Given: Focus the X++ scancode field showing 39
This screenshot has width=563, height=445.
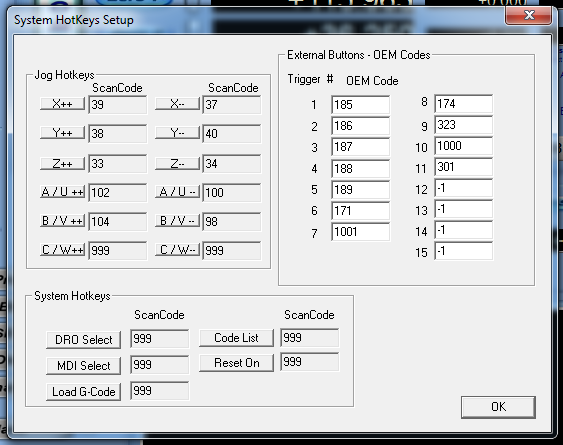Looking at the screenshot, I should click(117, 105).
